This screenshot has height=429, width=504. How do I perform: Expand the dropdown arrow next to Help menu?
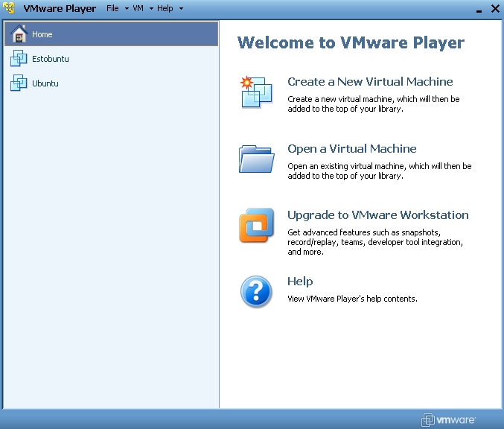(181, 9)
